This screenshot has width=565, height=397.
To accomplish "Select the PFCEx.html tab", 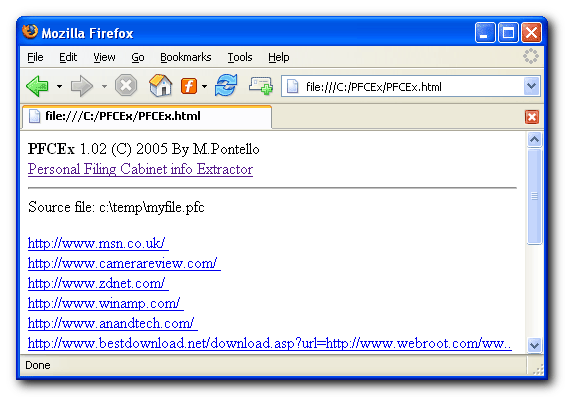I will click(x=147, y=116).
